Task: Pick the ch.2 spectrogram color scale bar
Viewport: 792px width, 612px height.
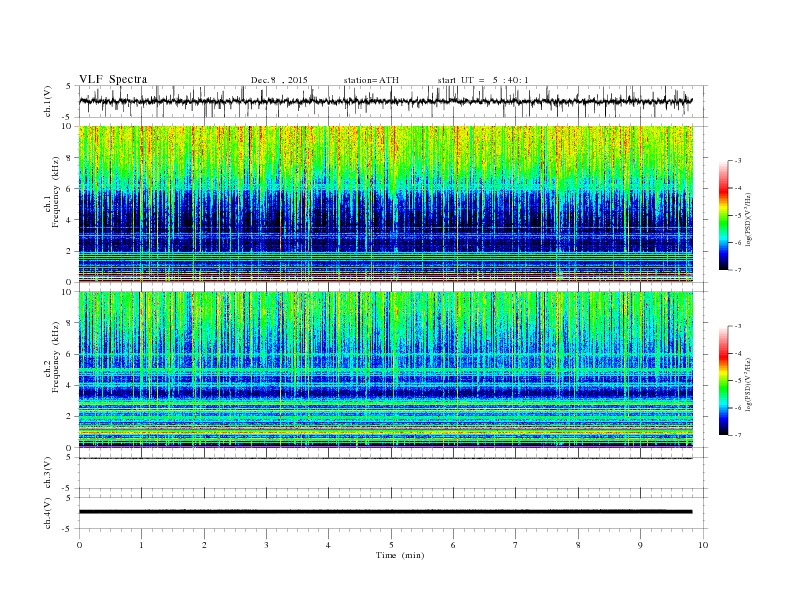Action: click(723, 380)
